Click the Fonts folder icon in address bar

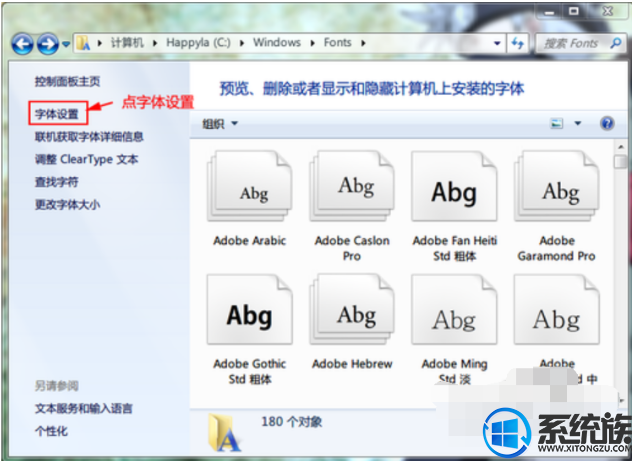[83, 43]
